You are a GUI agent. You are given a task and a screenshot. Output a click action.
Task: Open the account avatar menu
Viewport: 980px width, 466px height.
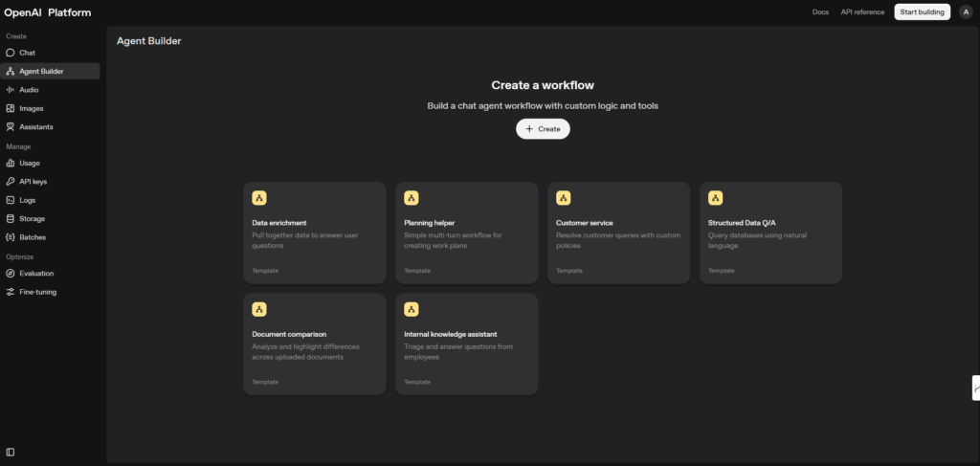[x=965, y=11]
